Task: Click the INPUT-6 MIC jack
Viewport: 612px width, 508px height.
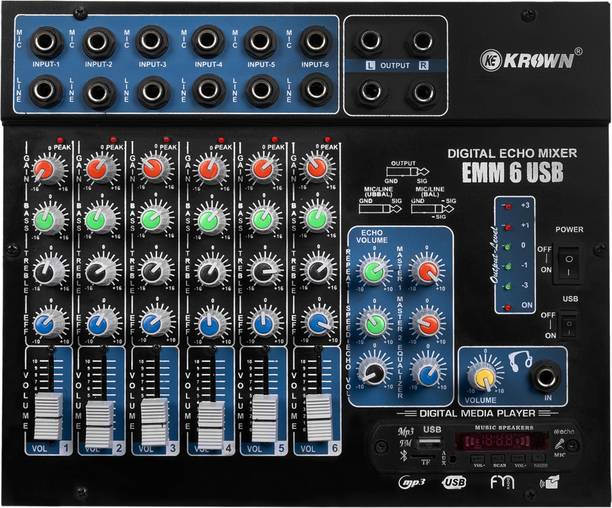Action: (316, 41)
